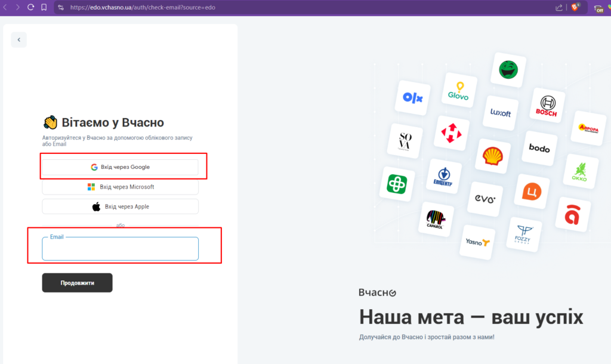
Task: Click the green smiling face logo tile
Action: coord(508,70)
